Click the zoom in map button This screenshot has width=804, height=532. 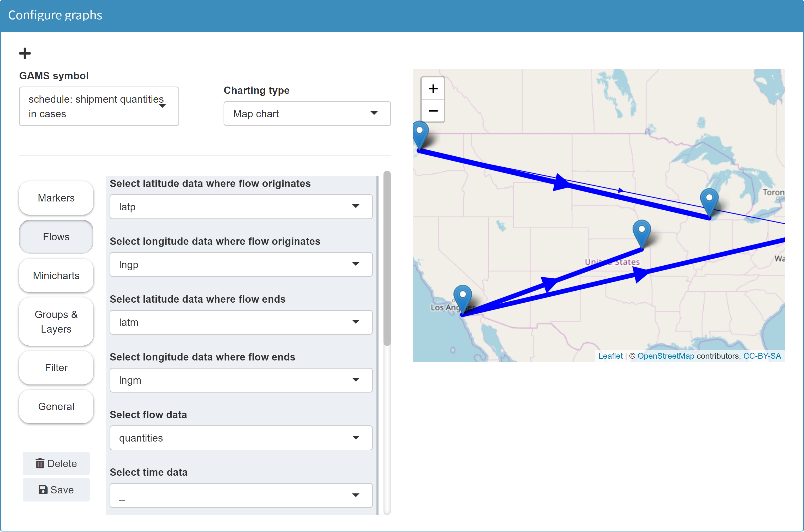[433, 88]
